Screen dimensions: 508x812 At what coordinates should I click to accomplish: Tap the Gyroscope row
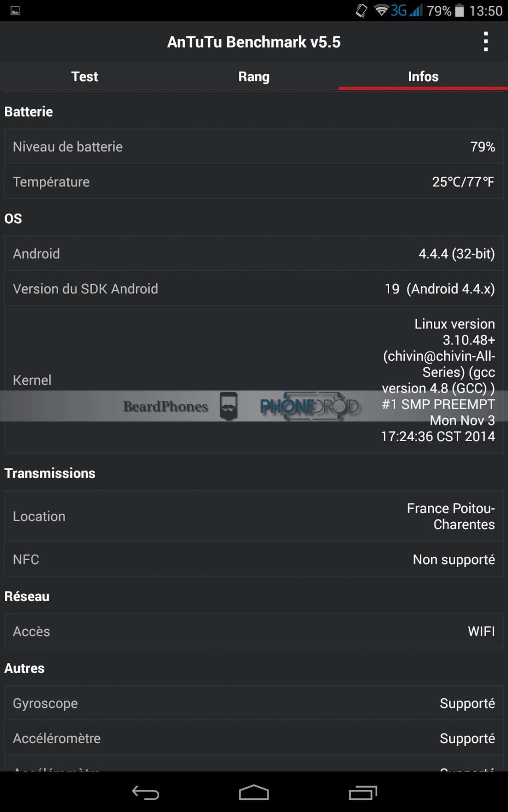254,703
